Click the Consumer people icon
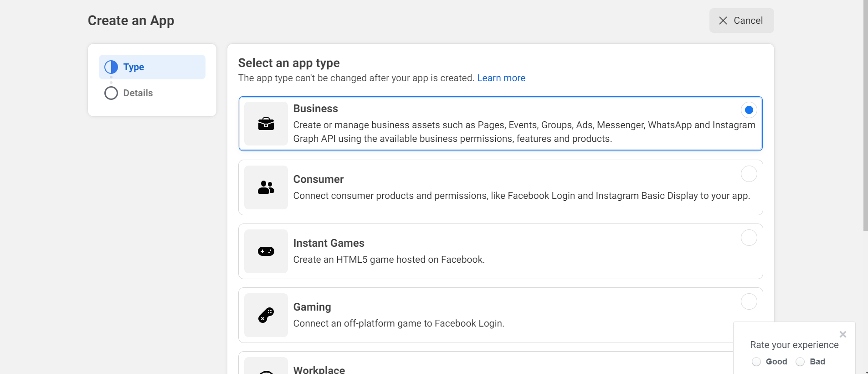Viewport: 868px width, 374px height. click(x=266, y=187)
